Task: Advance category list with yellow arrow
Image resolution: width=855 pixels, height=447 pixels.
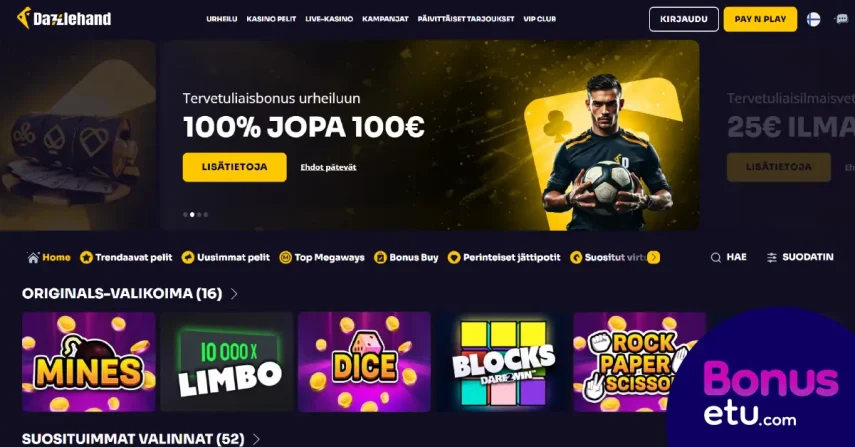Action: click(x=654, y=257)
